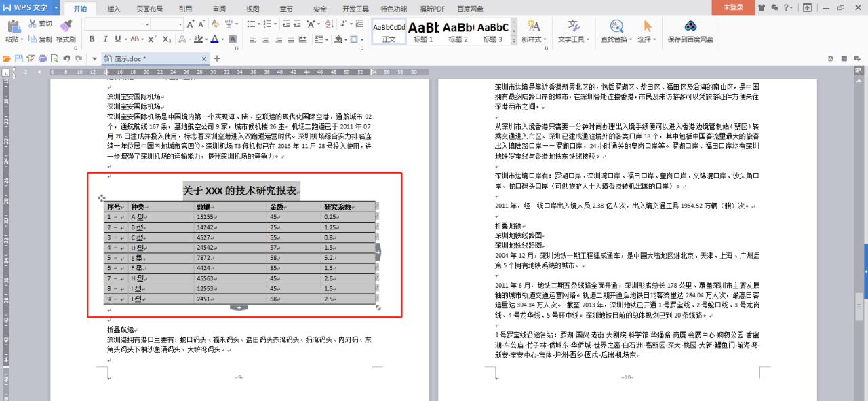This screenshot has height=401, width=868.
Task: Open 新样式 dropdown
Action: pos(534,39)
